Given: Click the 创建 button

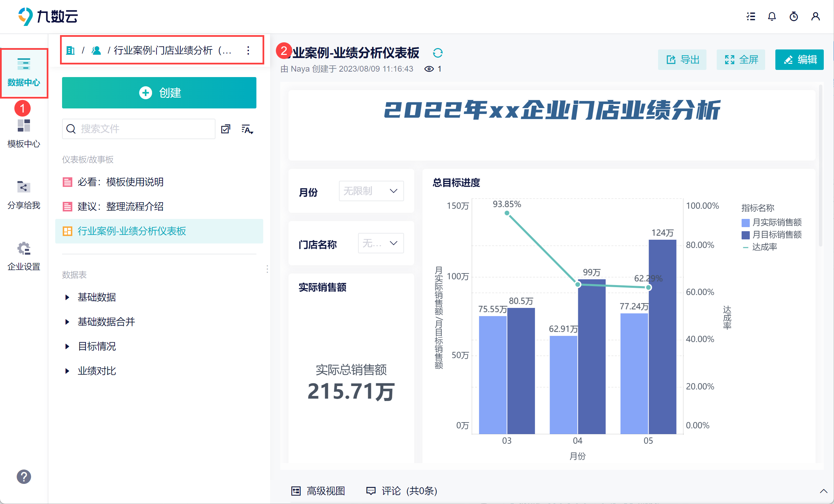Looking at the screenshot, I should pyautogui.click(x=159, y=93).
